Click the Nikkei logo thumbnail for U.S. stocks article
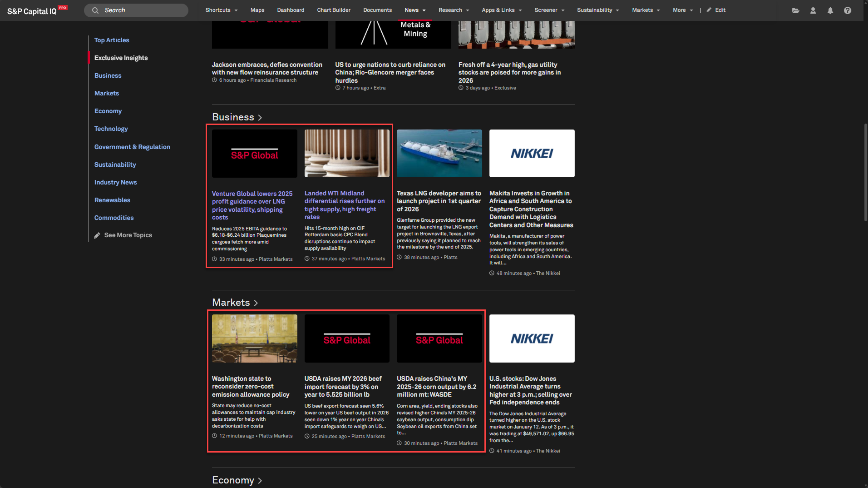Screen dimensions: 868x488 pyautogui.click(x=532, y=339)
